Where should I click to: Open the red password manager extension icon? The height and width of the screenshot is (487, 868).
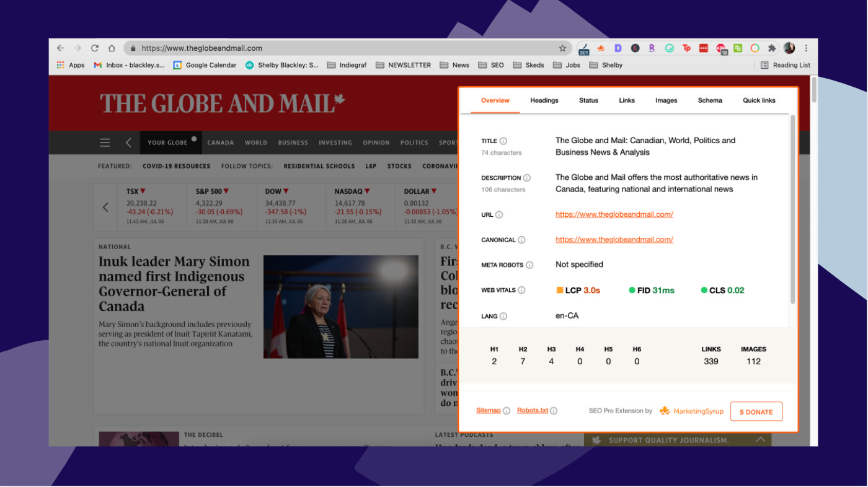point(704,48)
